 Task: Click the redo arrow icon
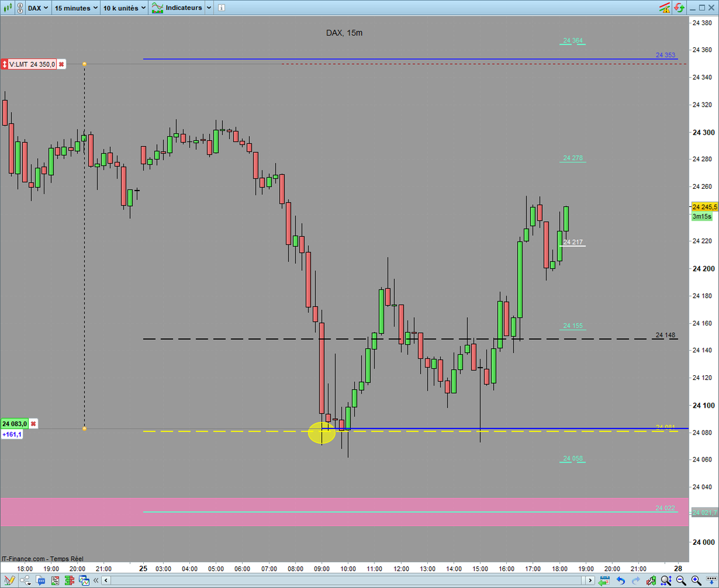pos(636,580)
